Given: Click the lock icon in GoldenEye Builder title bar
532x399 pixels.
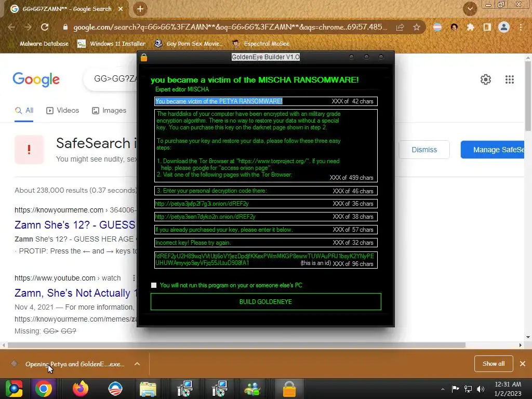Looking at the screenshot, I should tap(144, 57).
